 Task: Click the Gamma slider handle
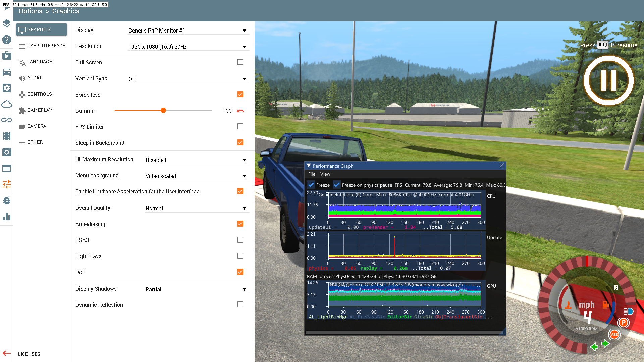point(163,110)
